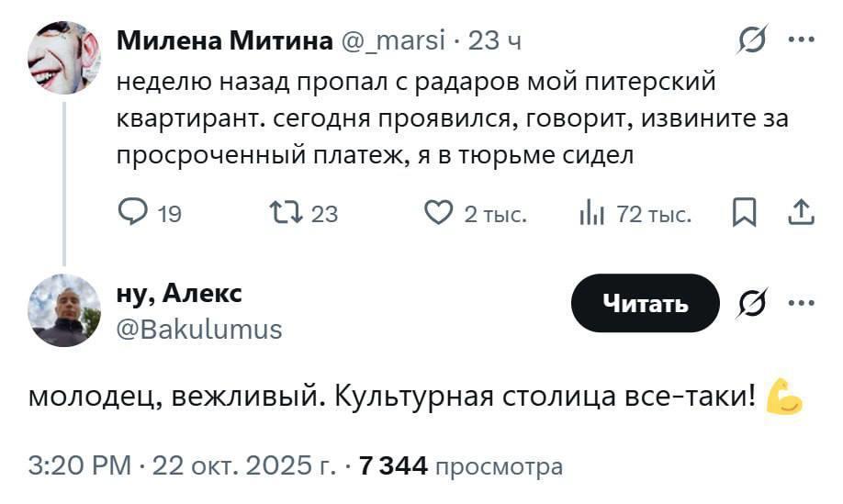This screenshot has height=504, width=843.
Task: Open more options on Алекс's reply
Action: click(801, 302)
